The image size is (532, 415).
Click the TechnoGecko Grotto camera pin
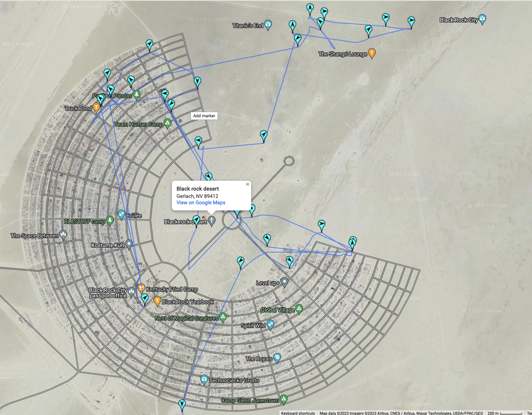click(x=204, y=380)
